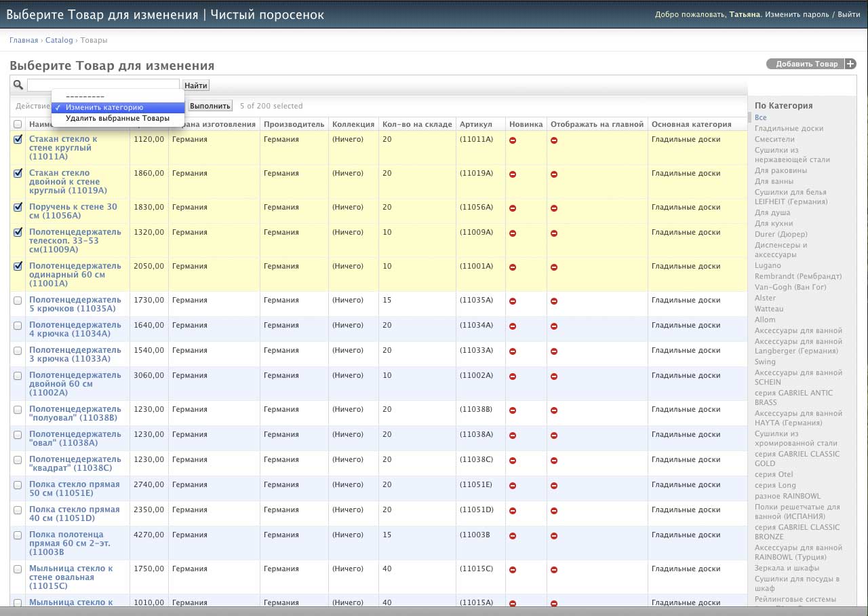Image resolution: width=868 pixels, height=616 pixels.
Task: Choose Удалить выбранные Товары action
Action: 118,118
